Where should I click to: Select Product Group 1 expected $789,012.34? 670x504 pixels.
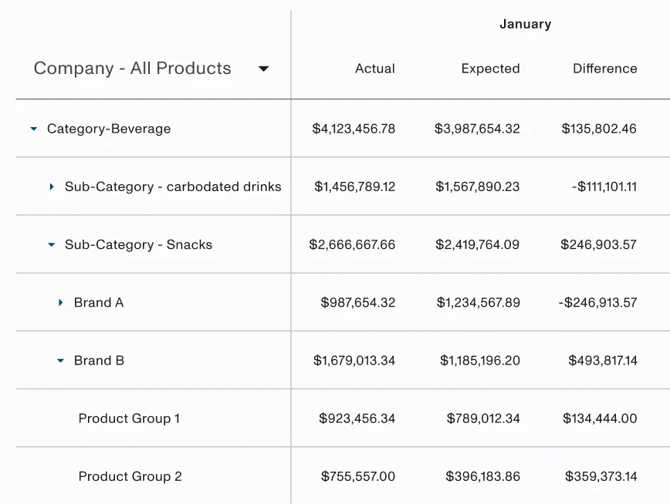click(480, 419)
